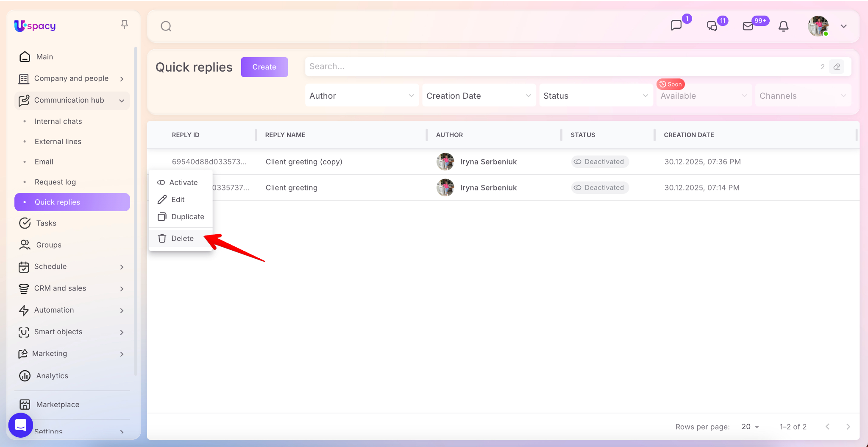The height and width of the screenshot is (447, 868).
Task: Choose Duplicate from the context menu
Action: point(187,217)
